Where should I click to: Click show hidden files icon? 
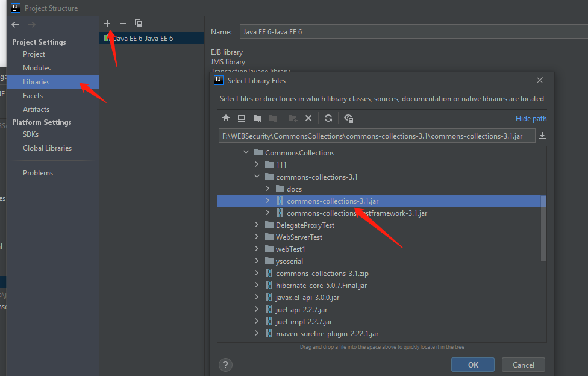click(x=348, y=119)
